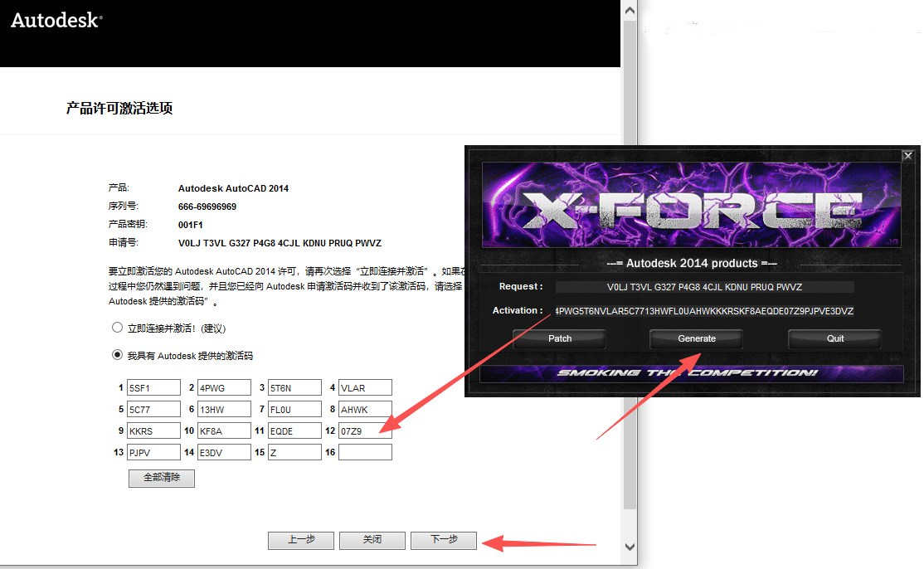Click the scrollbar down arrow
Screen dimensions: 924x569
point(630,547)
